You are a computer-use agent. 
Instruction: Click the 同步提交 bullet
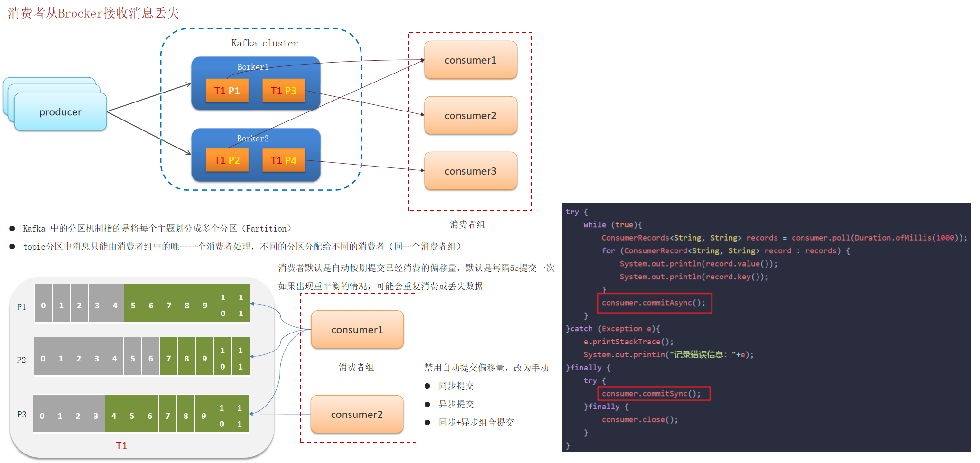pyautogui.click(x=456, y=386)
